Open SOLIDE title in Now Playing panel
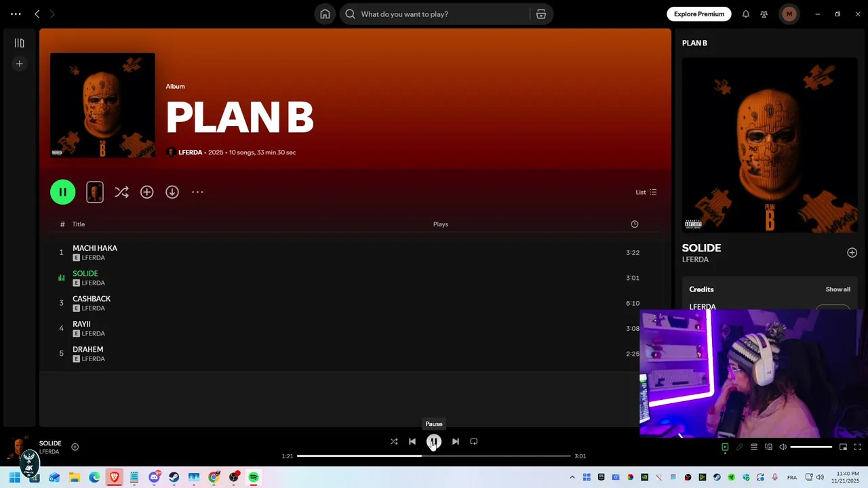The image size is (868, 488). [701, 248]
